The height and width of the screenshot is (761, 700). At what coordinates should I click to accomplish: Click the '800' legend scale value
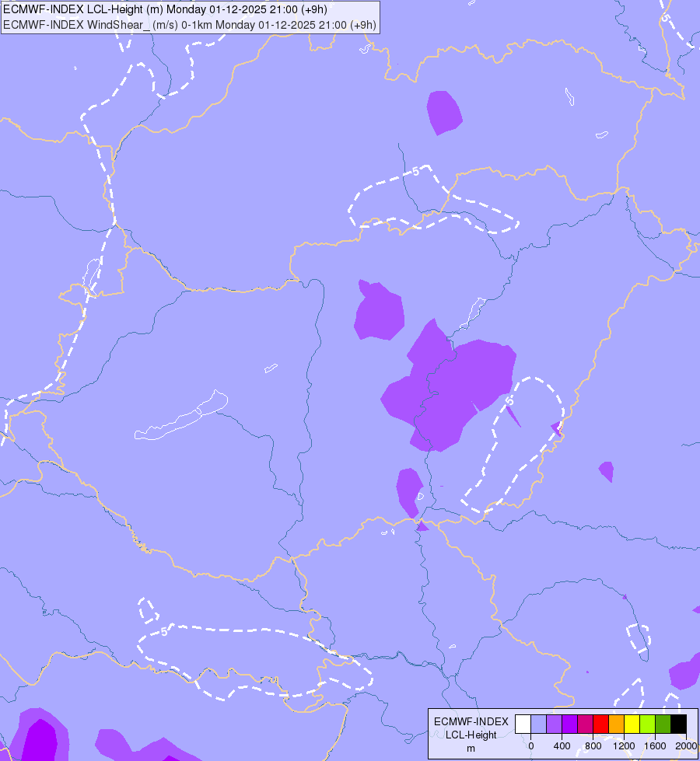coord(593,746)
